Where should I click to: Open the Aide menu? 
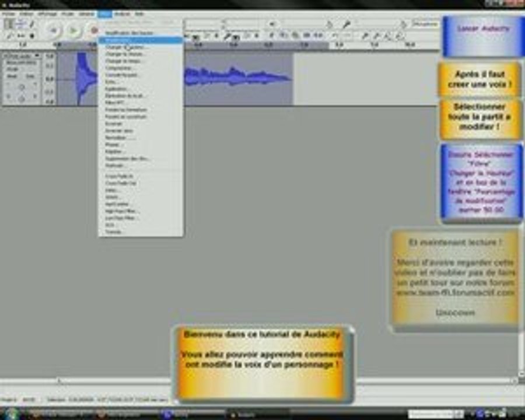pyautogui.click(x=139, y=14)
